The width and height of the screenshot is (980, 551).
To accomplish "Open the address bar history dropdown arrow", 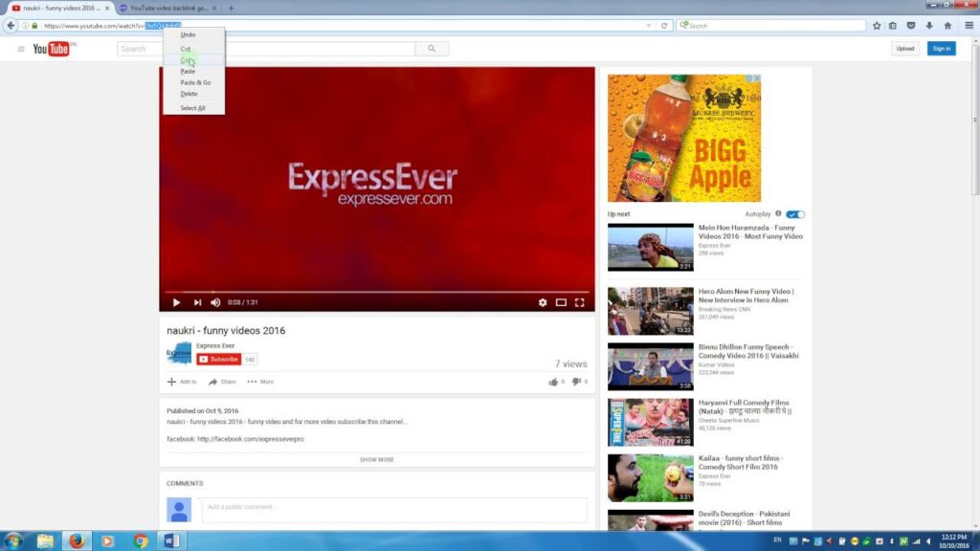I will click(649, 26).
